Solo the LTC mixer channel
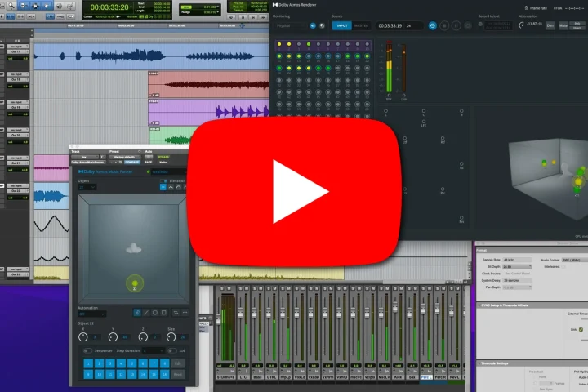The image size is (588, 392). pos(240,288)
